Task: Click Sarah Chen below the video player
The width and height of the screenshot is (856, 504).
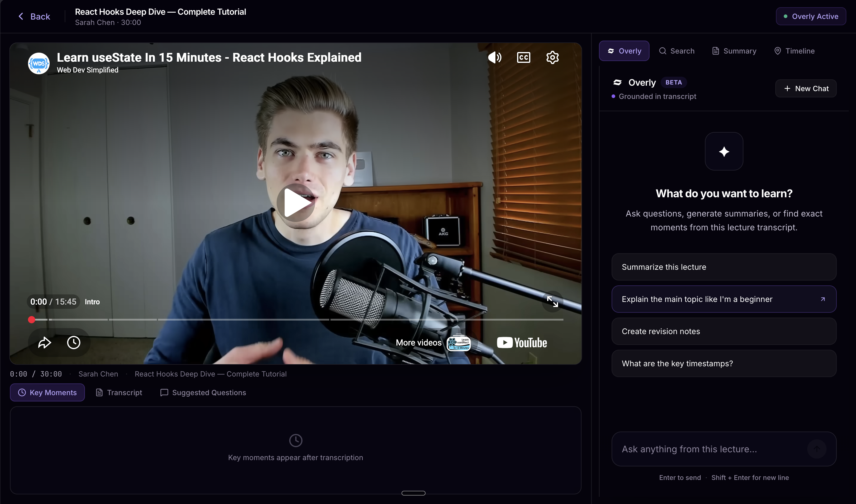Action: point(98,374)
